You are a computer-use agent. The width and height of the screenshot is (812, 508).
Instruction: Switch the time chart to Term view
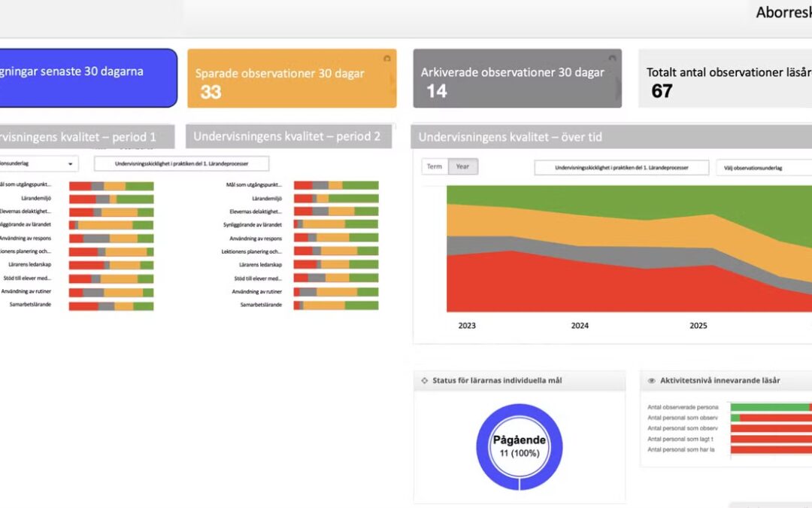coord(435,166)
